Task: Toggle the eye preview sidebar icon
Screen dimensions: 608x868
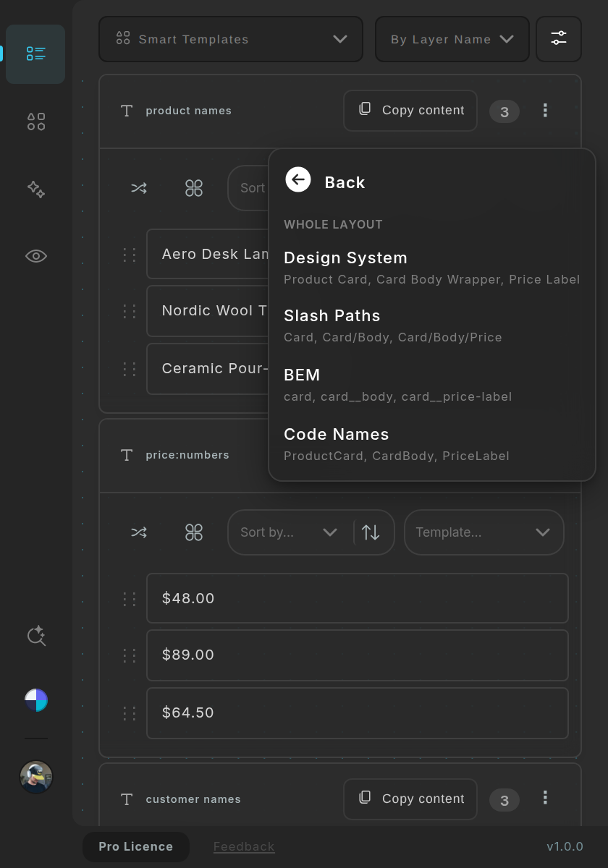Action: point(35,256)
